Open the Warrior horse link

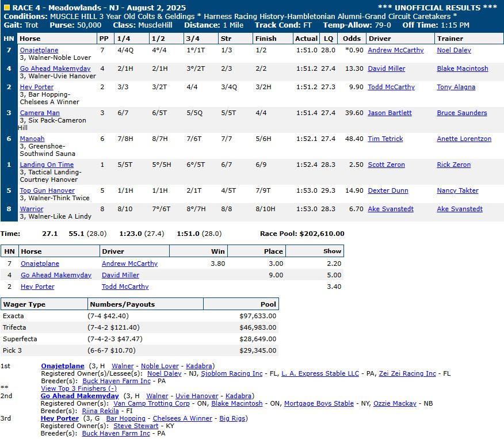click(x=32, y=209)
